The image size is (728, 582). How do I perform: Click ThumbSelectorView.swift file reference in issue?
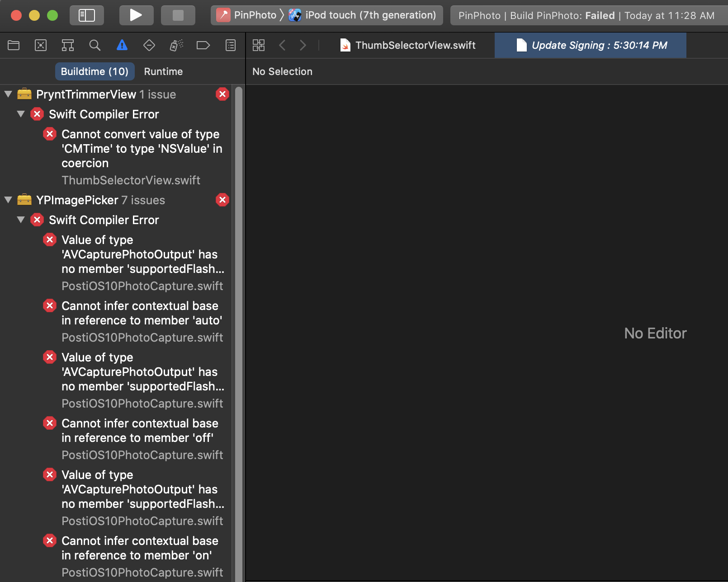click(x=131, y=180)
